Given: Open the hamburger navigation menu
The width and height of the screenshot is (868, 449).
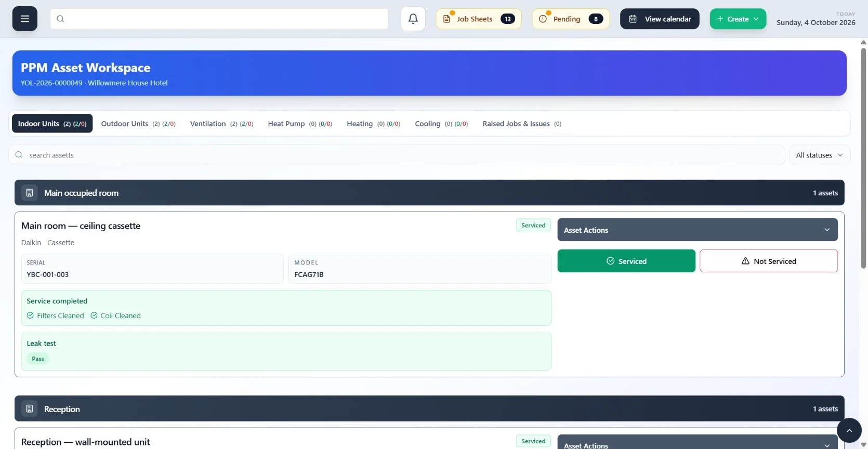Looking at the screenshot, I should pyautogui.click(x=25, y=19).
